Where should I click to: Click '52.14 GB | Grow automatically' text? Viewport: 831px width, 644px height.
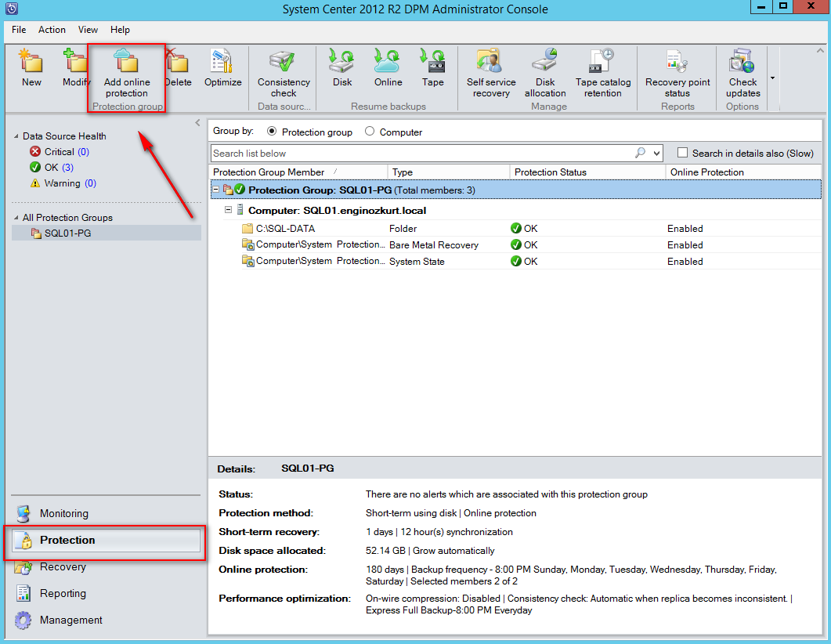pyautogui.click(x=430, y=551)
